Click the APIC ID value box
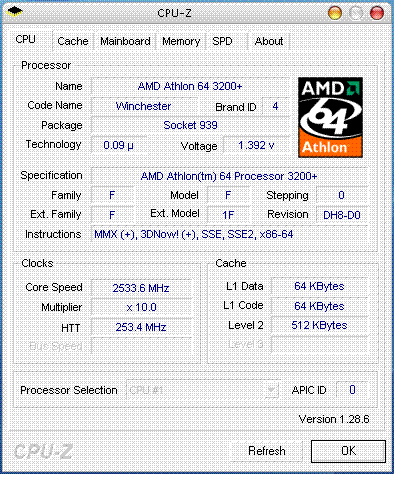The width and height of the screenshot is (398, 478). (x=352, y=389)
